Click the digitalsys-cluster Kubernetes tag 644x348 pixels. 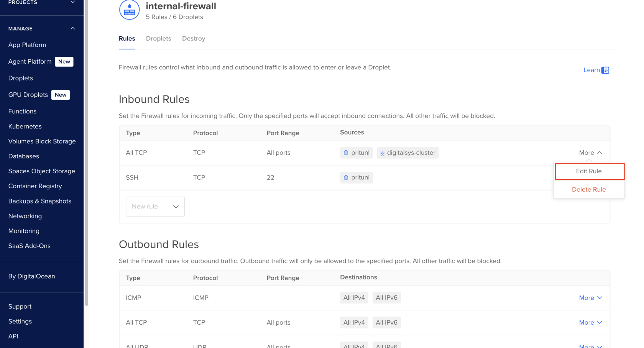[x=407, y=153]
